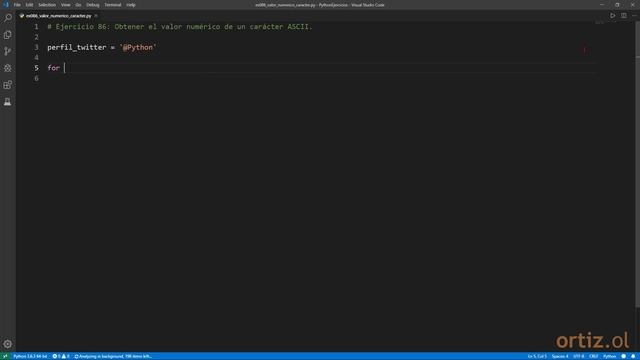Click line number 3 in gutter
The image size is (640, 360).
click(36, 47)
